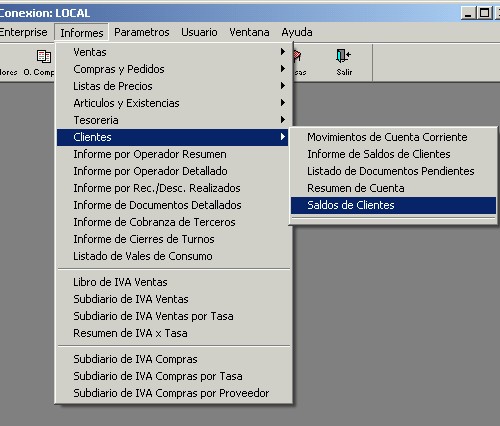Viewport: 500px width, 426px height.
Task: Expand the Ventas submenu arrow
Action: click(x=283, y=52)
